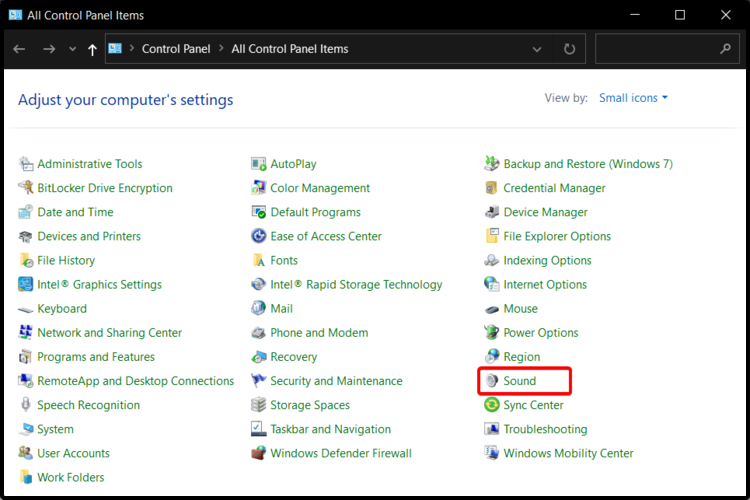750x500 pixels.
Task: Click the Device Manager icon
Action: (x=491, y=212)
